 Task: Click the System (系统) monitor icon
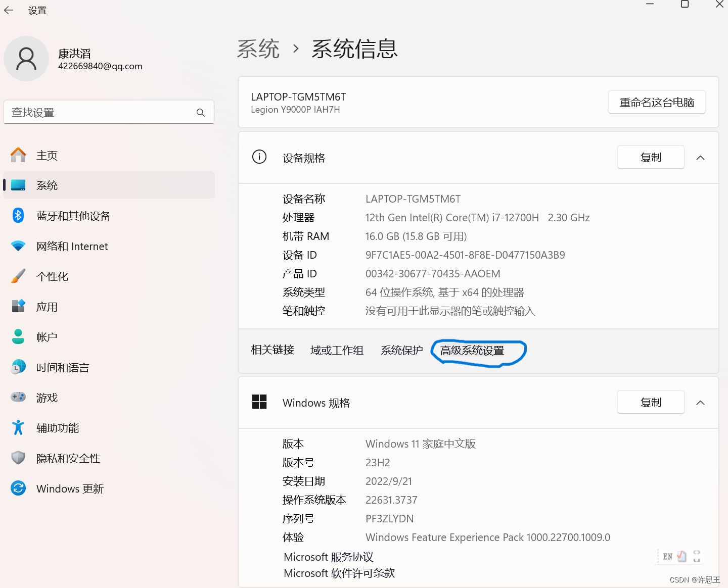coord(18,185)
